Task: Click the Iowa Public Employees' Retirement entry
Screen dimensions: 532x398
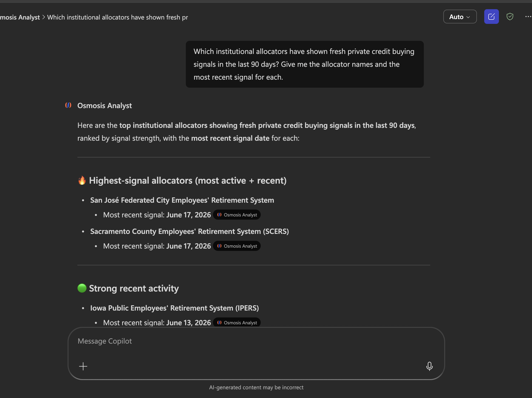Action: click(x=174, y=308)
